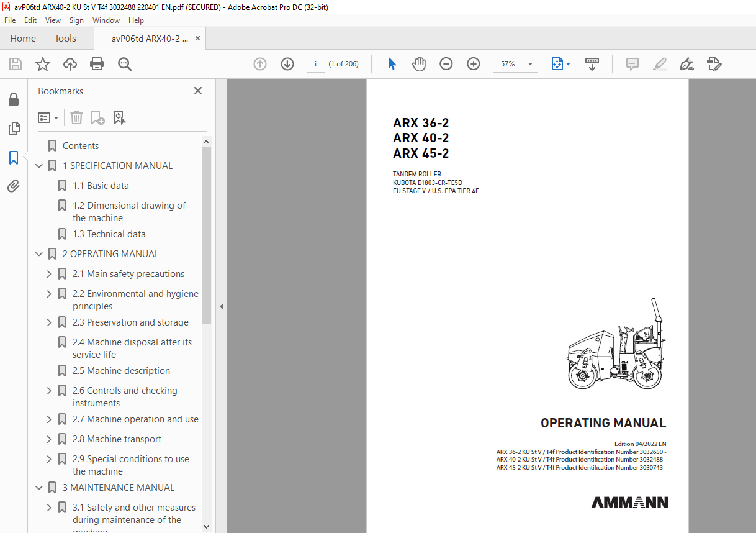This screenshot has width=756, height=533.
Task: Open the Sign document pen tool
Action: [x=686, y=64]
